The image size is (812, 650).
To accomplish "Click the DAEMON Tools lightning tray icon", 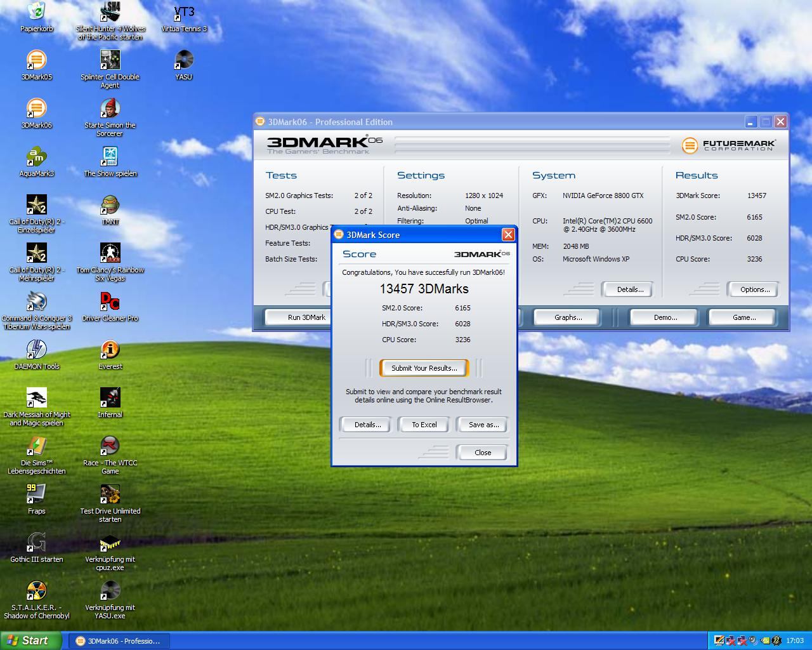I will 776,640.
